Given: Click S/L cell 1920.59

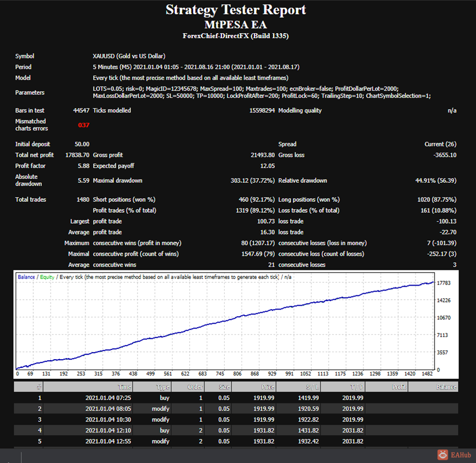Looking at the screenshot, I should click(308, 409).
